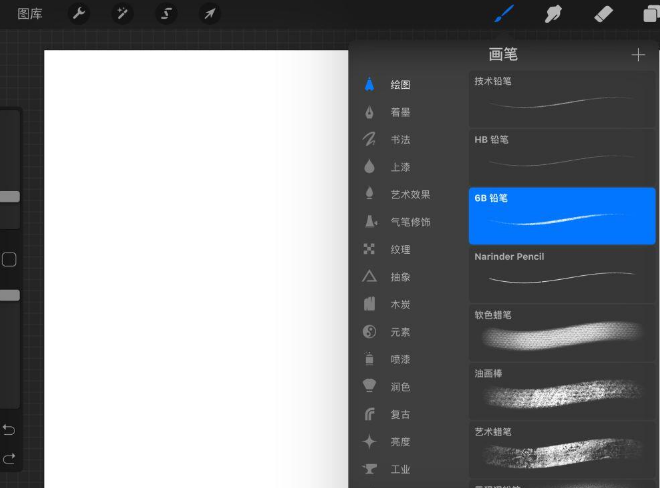Click the 润色 touchups icon
This screenshot has width=660, height=488.
[x=369, y=386]
